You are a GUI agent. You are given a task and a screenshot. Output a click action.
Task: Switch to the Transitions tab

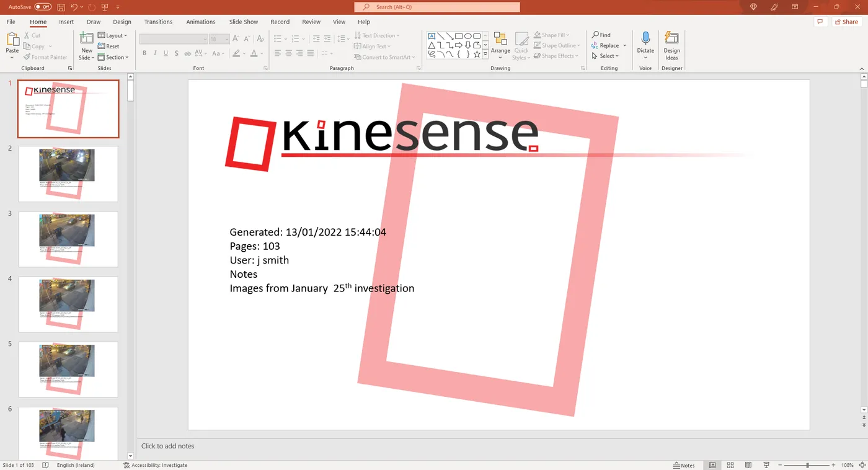click(x=158, y=22)
